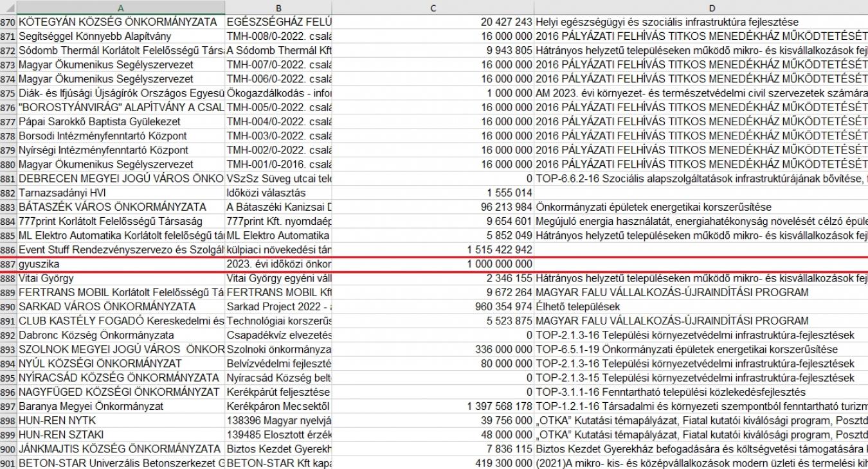Select 2023. évi időközi önkor cell

(278, 264)
